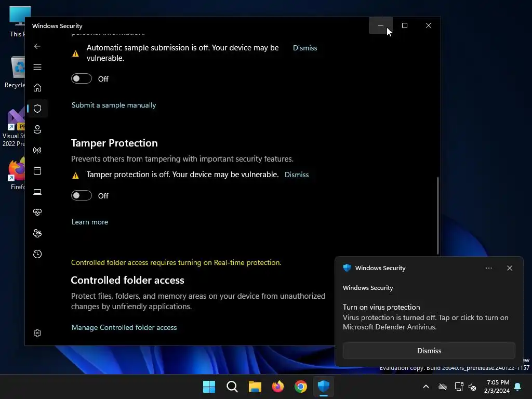Click the muted volume tray icon
532x399 pixels.
pos(472,387)
